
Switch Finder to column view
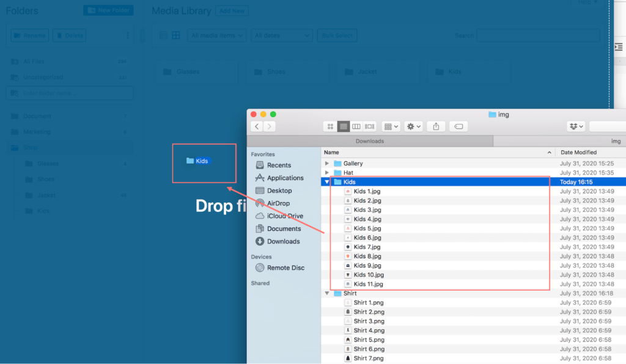click(356, 126)
